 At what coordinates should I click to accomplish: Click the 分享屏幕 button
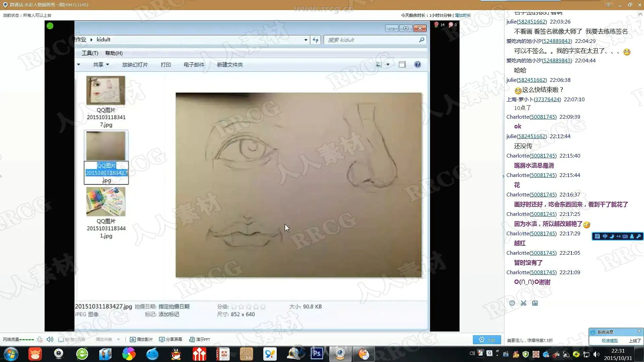(171, 340)
